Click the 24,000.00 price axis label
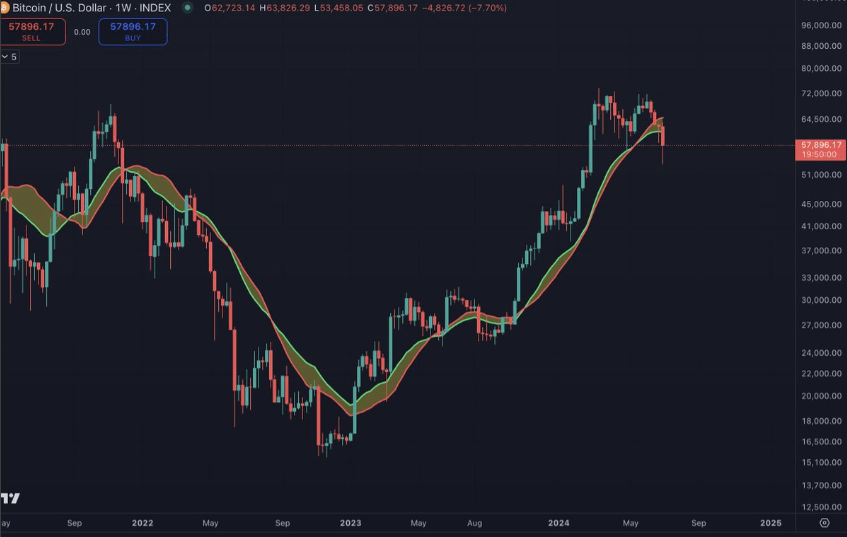The width and height of the screenshot is (847, 537). [x=822, y=353]
